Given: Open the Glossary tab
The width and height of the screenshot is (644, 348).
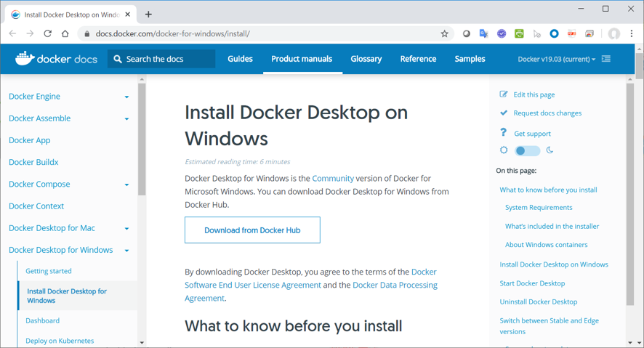Looking at the screenshot, I should 366,59.
